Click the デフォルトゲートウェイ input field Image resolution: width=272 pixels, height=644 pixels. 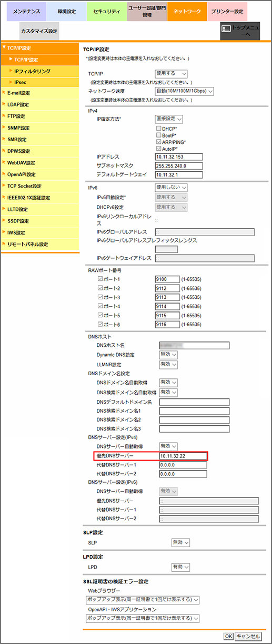(179, 174)
